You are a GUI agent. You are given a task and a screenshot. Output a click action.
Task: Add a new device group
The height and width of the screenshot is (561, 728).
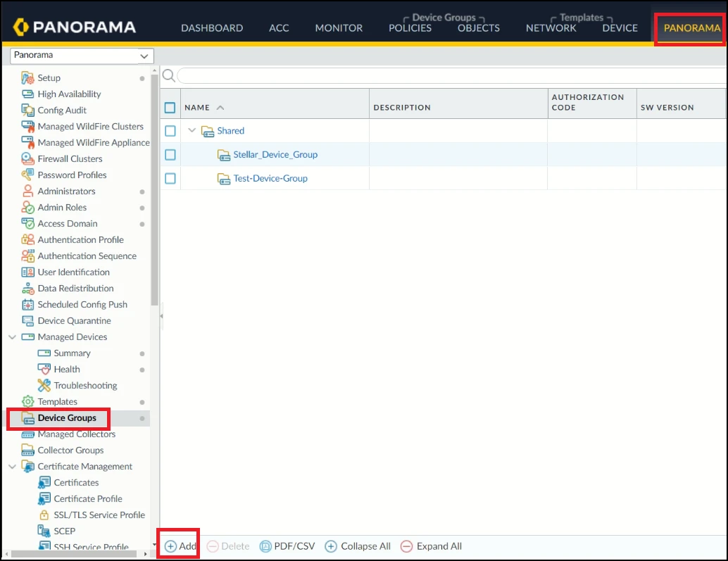[180, 546]
